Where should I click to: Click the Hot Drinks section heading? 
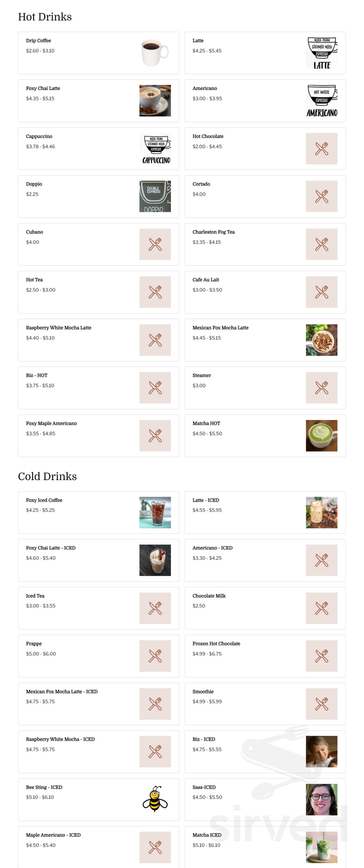[x=45, y=17]
